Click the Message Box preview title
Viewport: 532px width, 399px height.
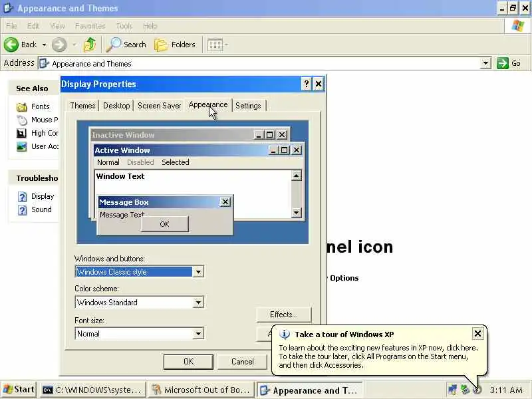124,202
